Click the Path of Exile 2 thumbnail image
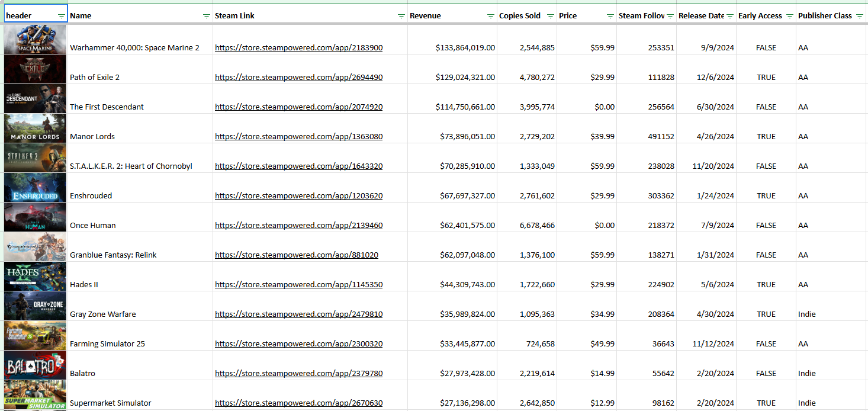 click(36, 69)
